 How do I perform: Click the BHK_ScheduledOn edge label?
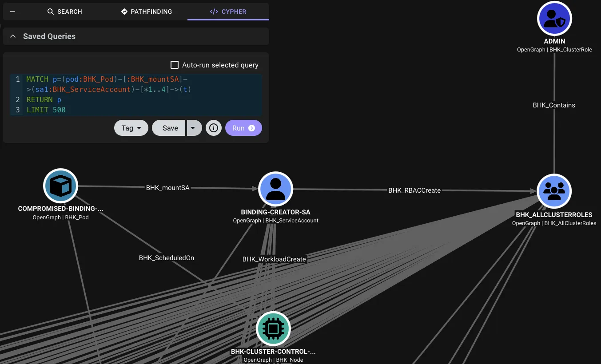click(x=167, y=258)
